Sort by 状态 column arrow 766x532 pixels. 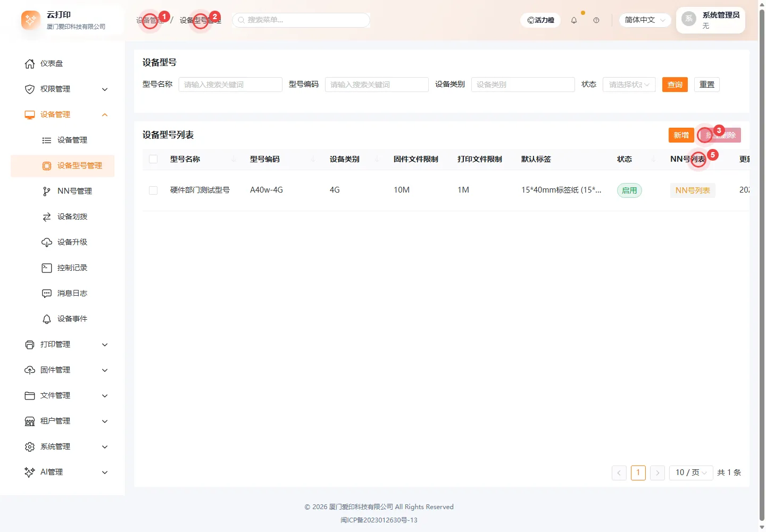[654, 160]
